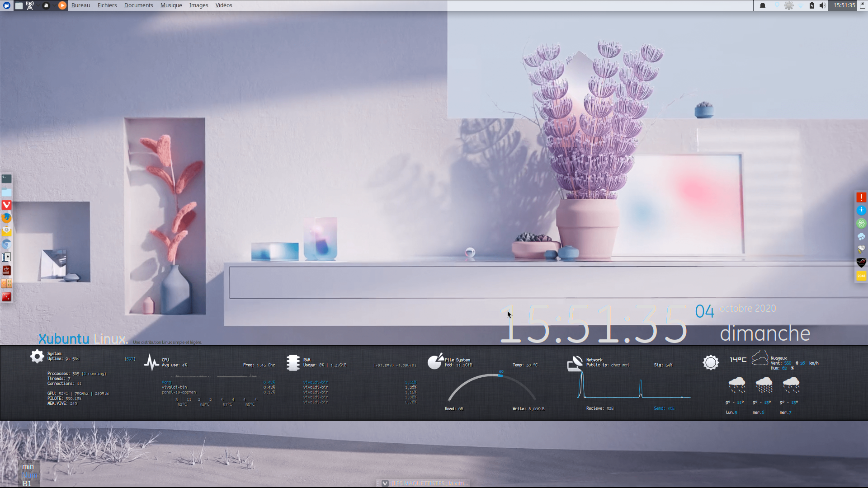Open the Musique menu in top panel
Viewport: 868px width, 488px height.
click(171, 5)
